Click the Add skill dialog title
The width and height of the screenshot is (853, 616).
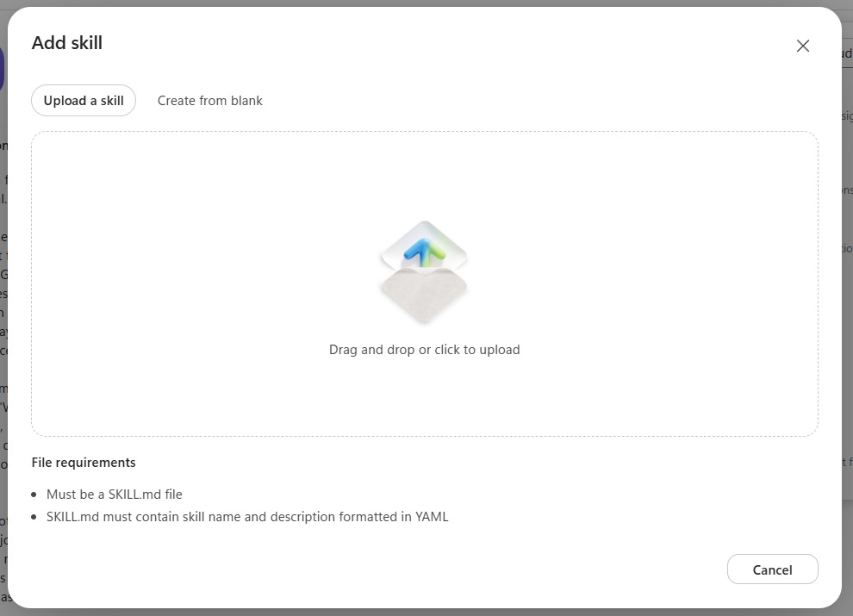click(67, 42)
